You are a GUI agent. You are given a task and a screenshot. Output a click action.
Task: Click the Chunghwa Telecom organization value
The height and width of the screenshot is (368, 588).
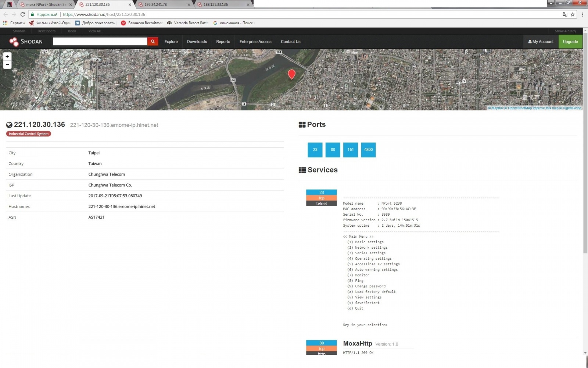(107, 174)
